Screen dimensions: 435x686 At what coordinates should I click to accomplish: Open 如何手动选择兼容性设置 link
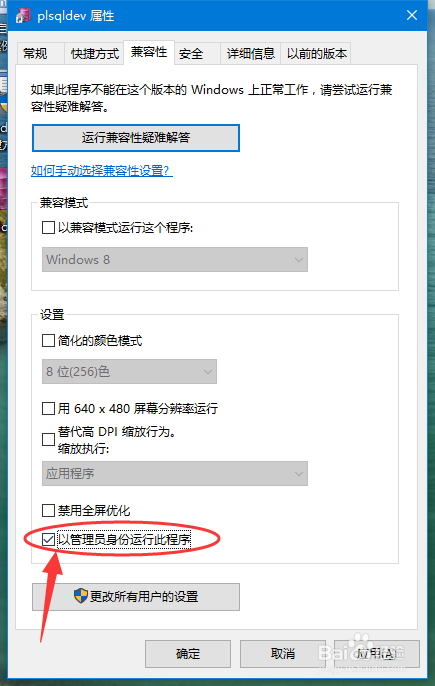102,171
